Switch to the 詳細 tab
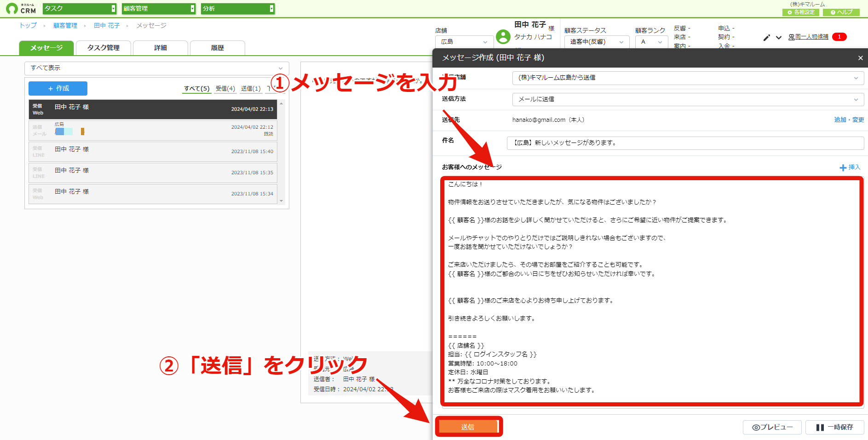Viewport: 868px width, 440px height. pos(161,48)
